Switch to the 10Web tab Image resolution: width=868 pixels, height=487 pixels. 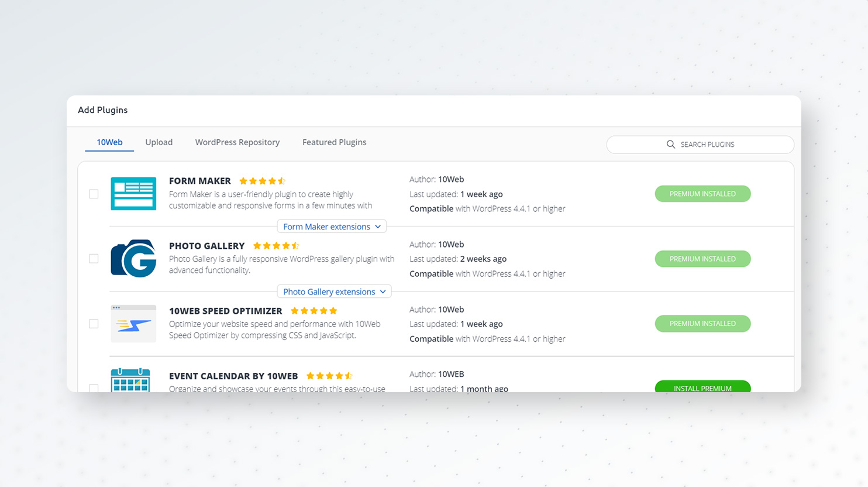pyautogui.click(x=109, y=142)
